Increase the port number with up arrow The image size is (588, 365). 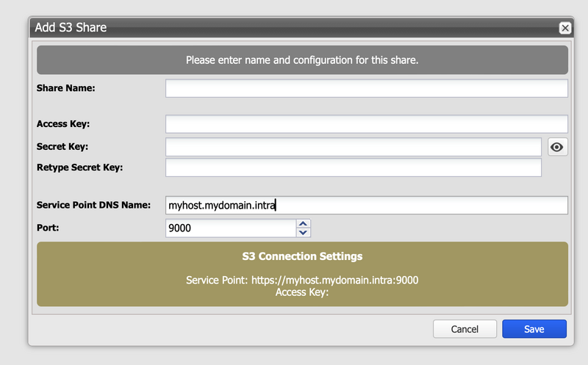coord(304,224)
